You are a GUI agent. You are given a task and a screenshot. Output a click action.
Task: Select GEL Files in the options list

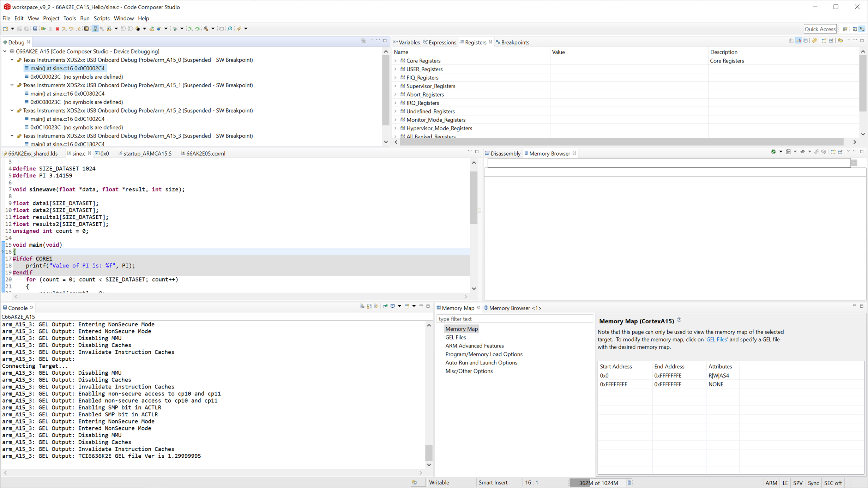click(456, 337)
